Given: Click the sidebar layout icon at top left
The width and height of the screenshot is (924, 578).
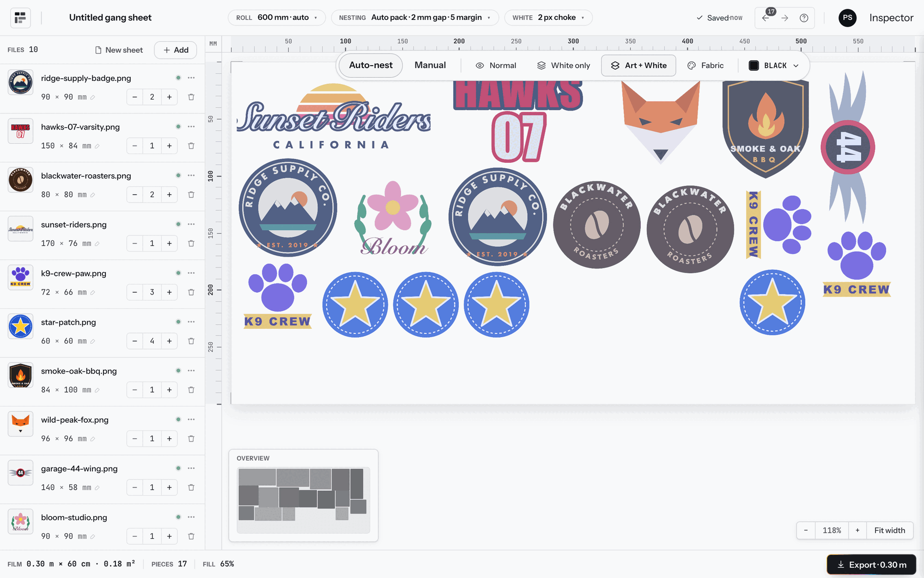Looking at the screenshot, I should [x=20, y=18].
